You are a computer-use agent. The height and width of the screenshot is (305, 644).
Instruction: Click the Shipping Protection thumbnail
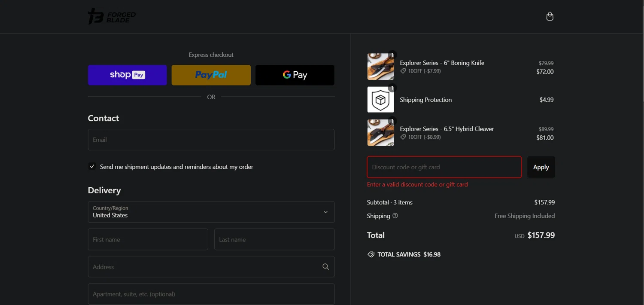[x=380, y=100]
